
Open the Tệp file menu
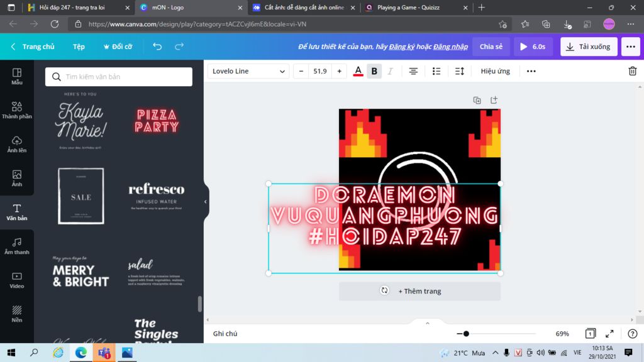point(79,47)
